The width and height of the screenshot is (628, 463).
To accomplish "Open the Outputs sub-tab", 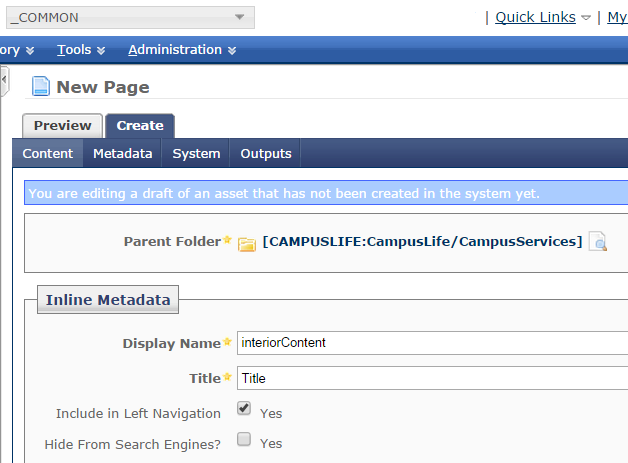I will pos(266,153).
